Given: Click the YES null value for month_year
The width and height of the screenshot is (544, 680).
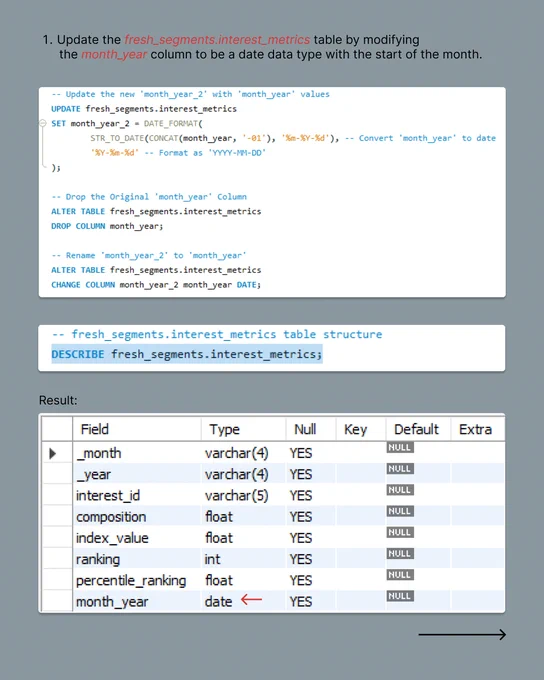Looking at the screenshot, I should click(301, 602).
